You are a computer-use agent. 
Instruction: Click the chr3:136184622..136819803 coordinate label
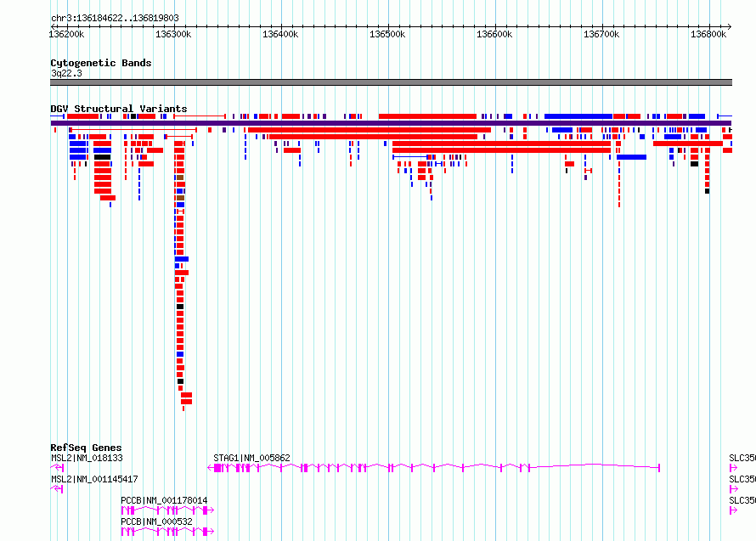point(115,18)
